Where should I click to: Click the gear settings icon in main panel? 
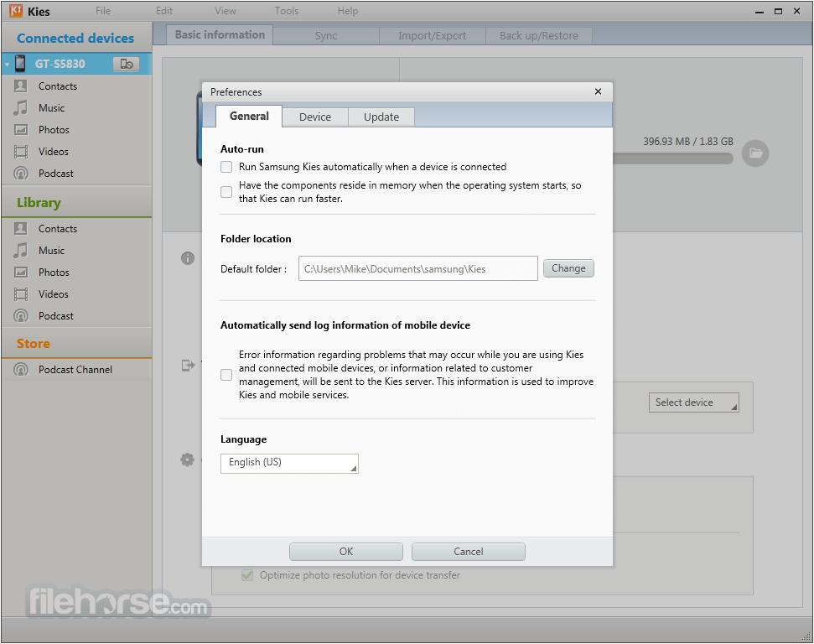(188, 460)
